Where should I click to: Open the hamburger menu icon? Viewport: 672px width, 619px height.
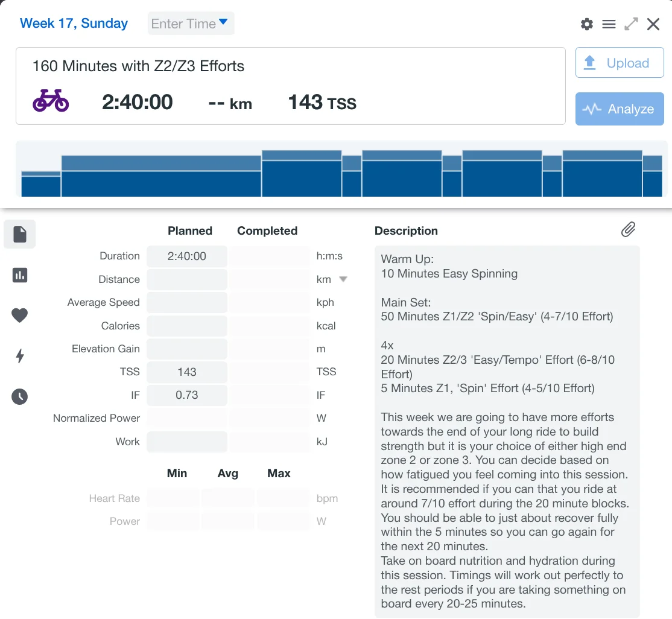609,24
